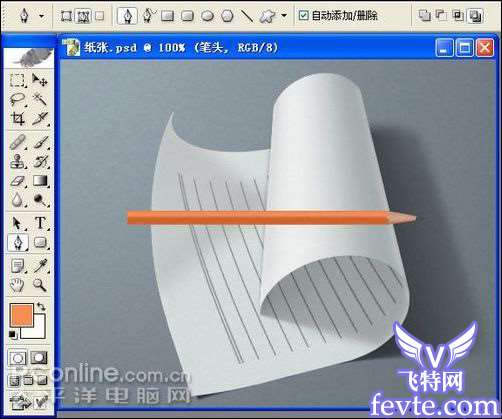Select the Rectangular Marquee tool

[17, 80]
